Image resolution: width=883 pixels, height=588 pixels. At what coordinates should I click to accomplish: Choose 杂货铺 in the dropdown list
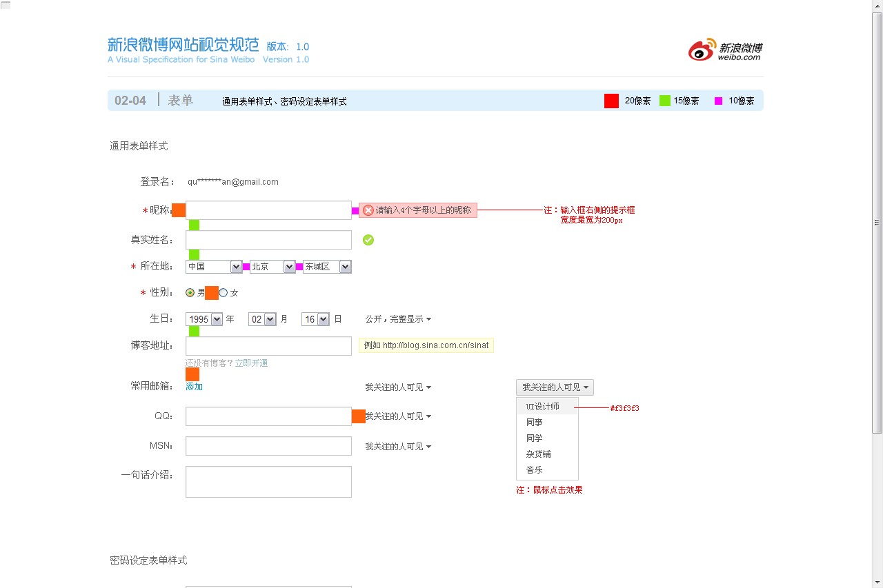pyautogui.click(x=547, y=454)
